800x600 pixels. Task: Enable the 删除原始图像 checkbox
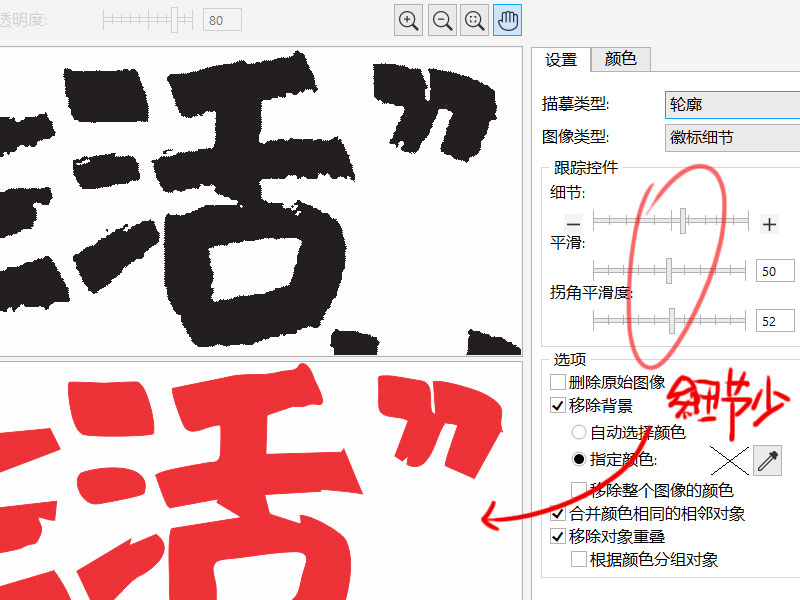pos(558,382)
